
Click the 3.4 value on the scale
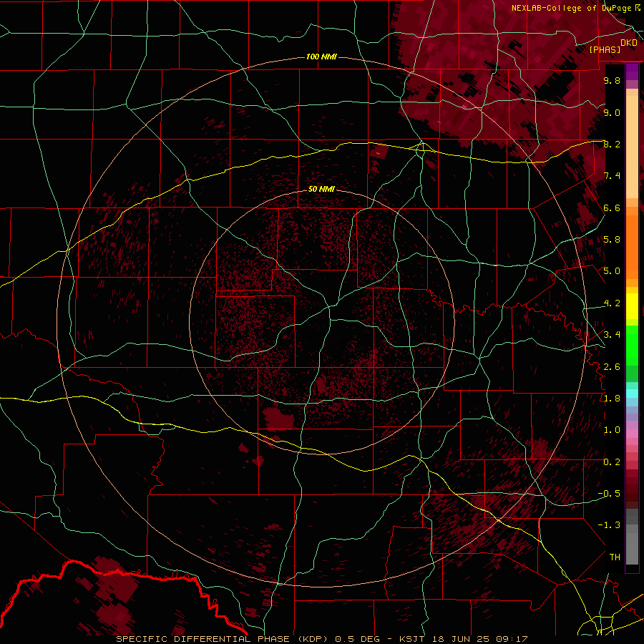click(612, 335)
